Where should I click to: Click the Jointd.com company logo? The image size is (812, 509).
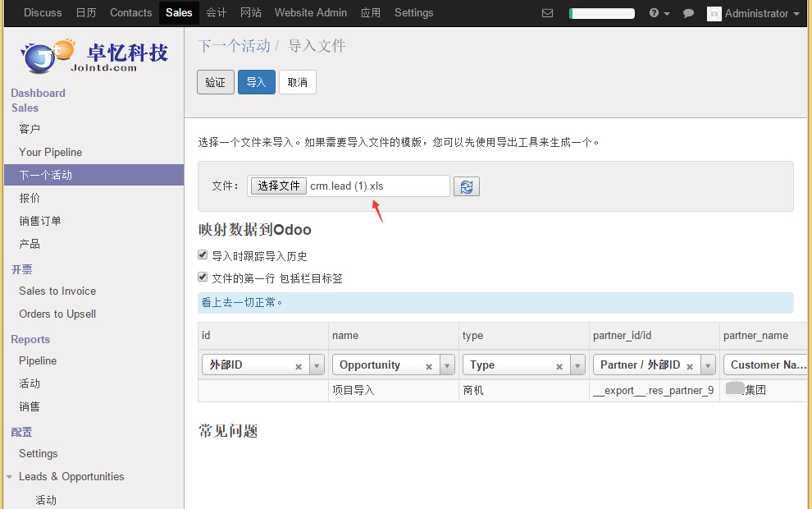click(93, 56)
